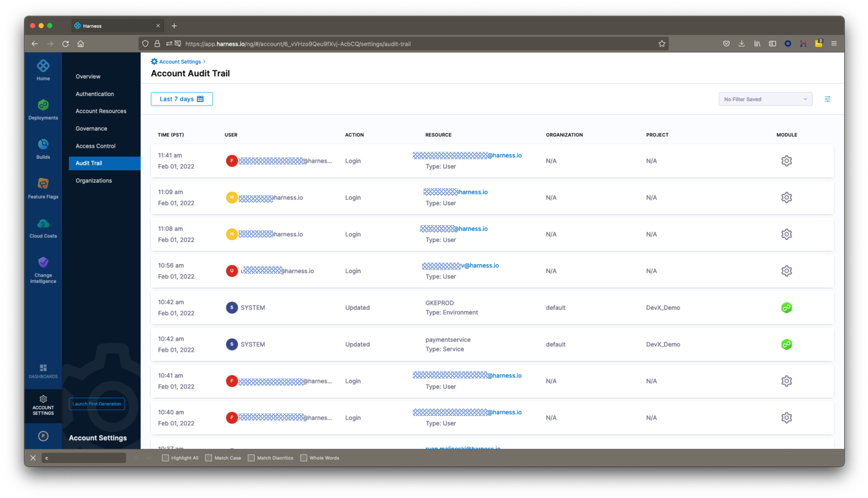
Task: Open the audit filter settings icon
Action: (828, 99)
